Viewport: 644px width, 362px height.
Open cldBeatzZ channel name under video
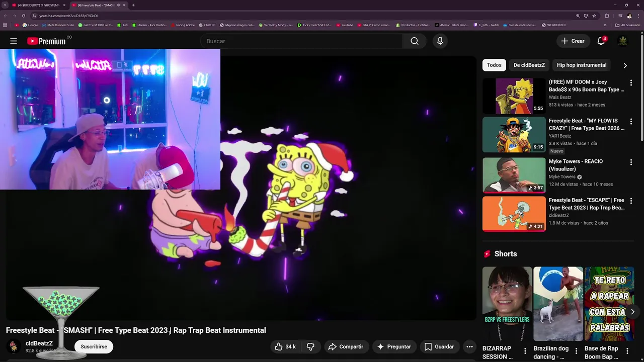[x=39, y=343]
